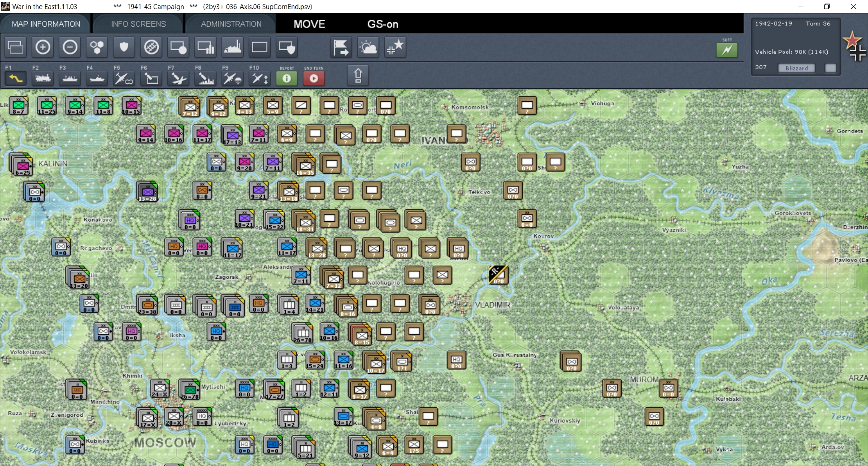This screenshot has width=868, height=466.
Task: Select the 17=X unit stack near Moscow
Action: click(x=147, y=418)
